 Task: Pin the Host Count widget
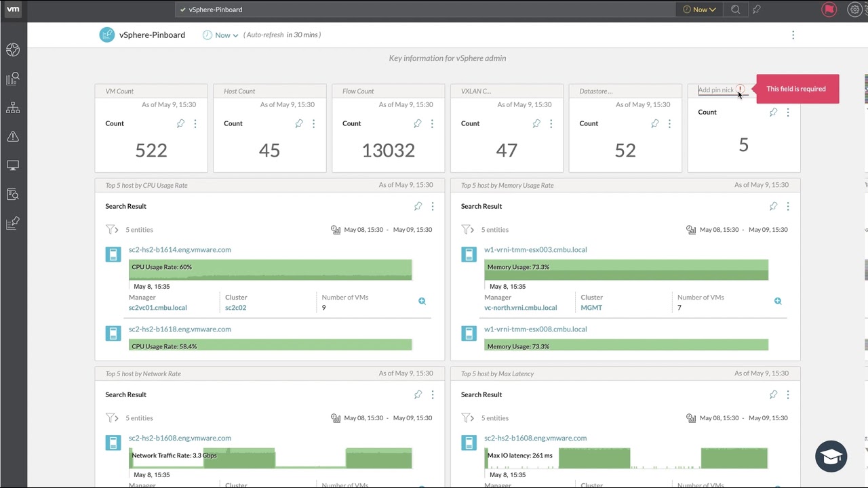(299, 123)
